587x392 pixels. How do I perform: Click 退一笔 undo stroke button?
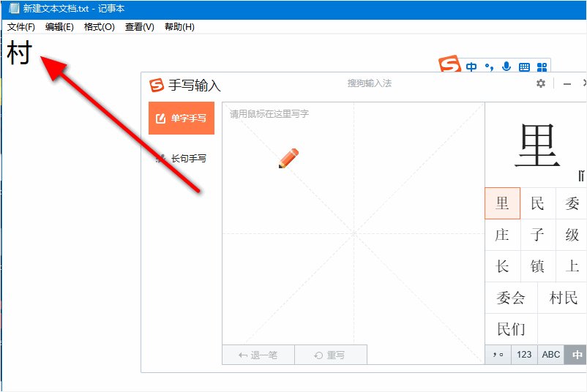click(258, 355)
